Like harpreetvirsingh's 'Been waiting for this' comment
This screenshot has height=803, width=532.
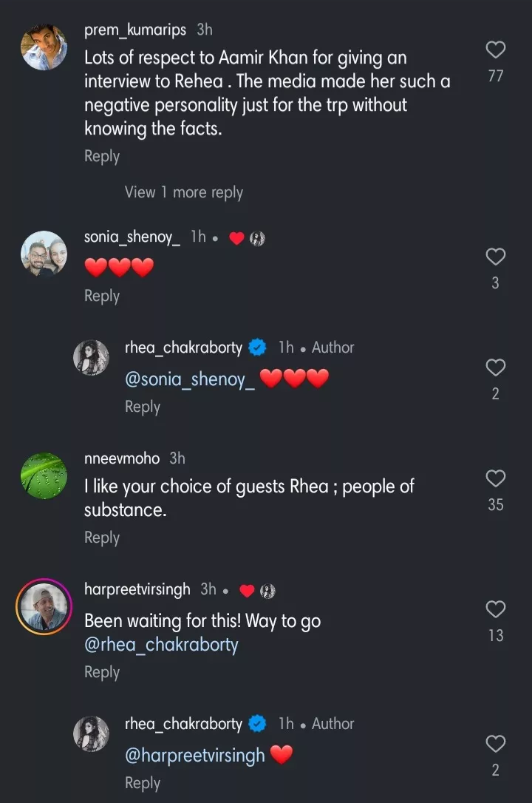click(x=495, y=609)
